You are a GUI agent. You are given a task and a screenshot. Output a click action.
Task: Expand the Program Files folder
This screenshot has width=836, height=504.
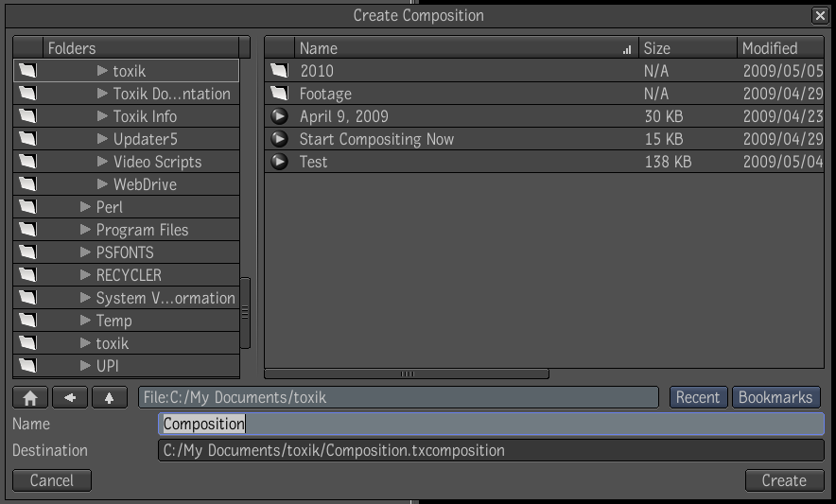[x=85, y=230]
